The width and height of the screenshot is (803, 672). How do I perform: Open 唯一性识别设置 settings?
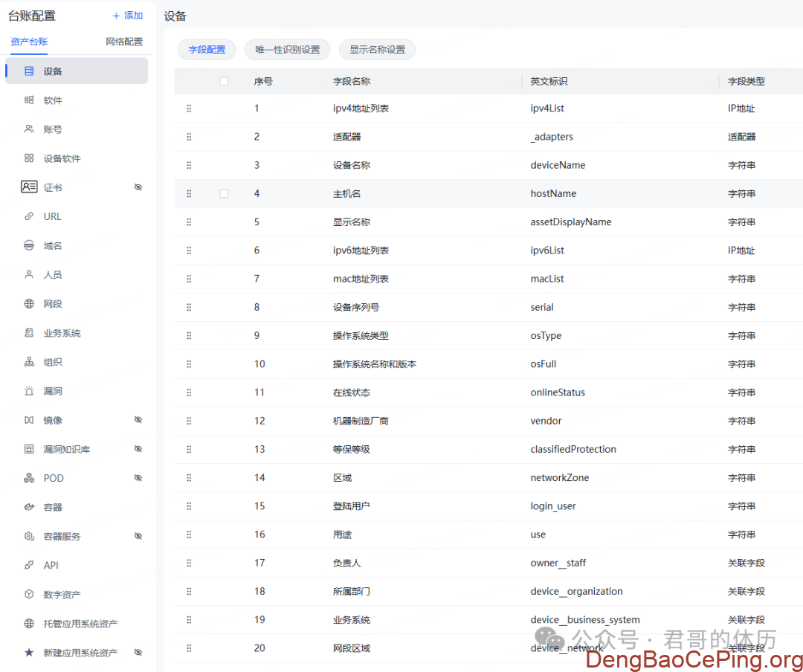pyautogui.click(x=287, y=50)
